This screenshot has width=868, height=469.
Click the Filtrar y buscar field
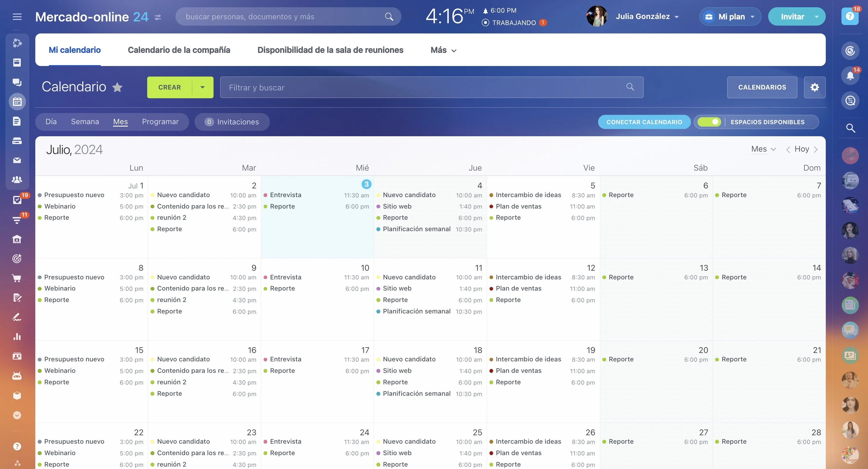coord(432,87)
